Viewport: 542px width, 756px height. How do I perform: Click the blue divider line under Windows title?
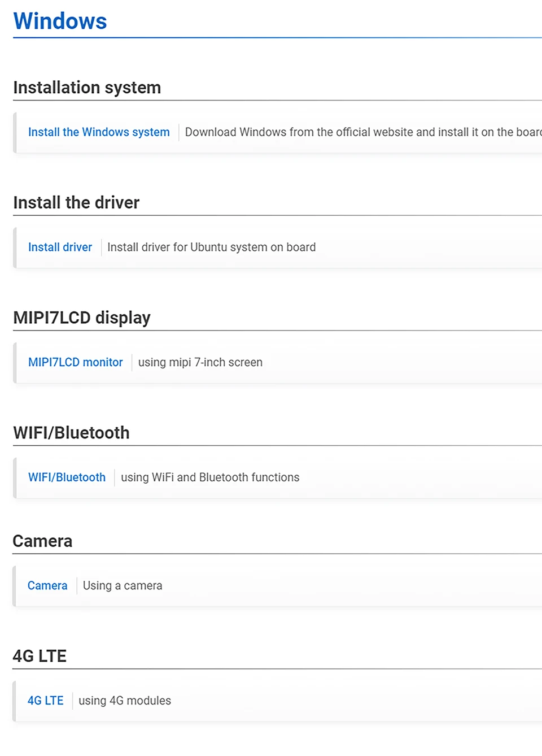[x=277, y=38]
